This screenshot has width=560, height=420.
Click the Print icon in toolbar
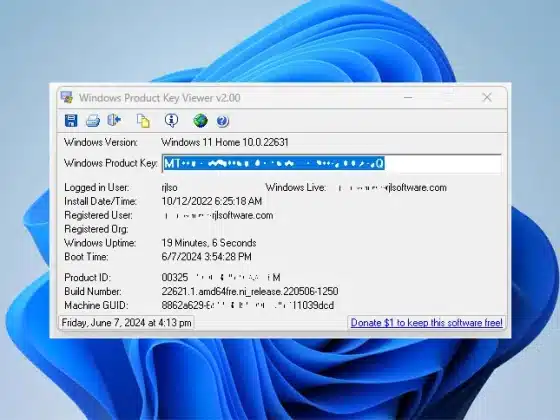pyautogui.click(x=93, y=121)
